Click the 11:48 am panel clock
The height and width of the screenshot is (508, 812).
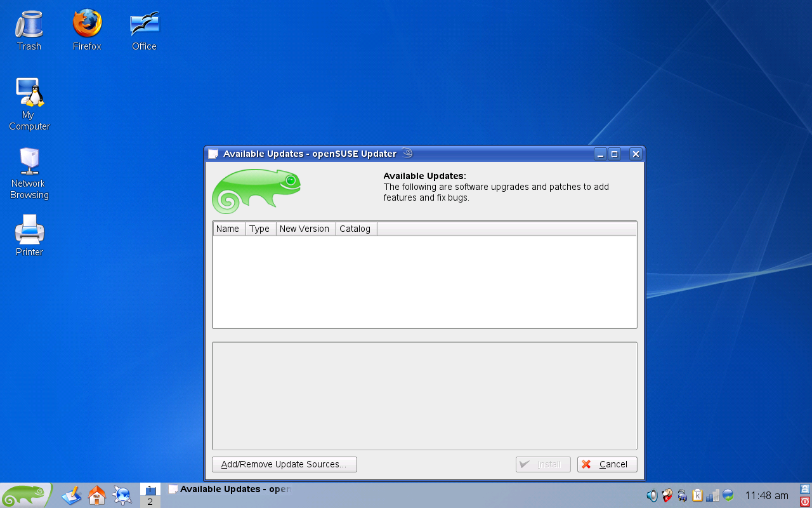coord(766,495)
